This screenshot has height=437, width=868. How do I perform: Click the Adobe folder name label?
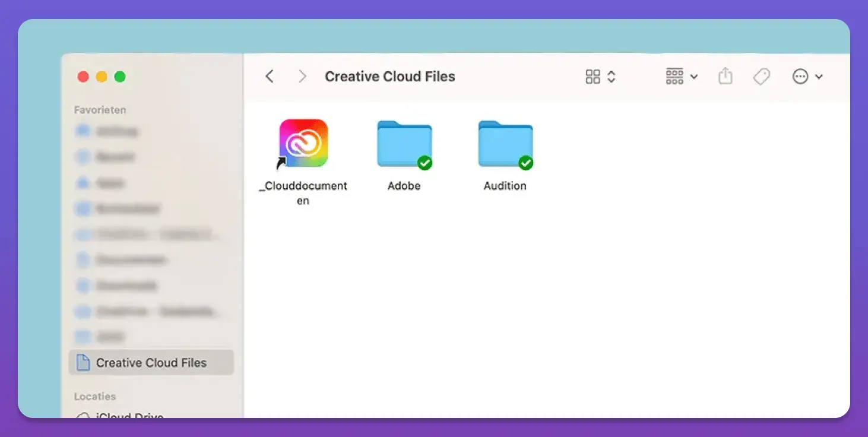pos(404,186)
